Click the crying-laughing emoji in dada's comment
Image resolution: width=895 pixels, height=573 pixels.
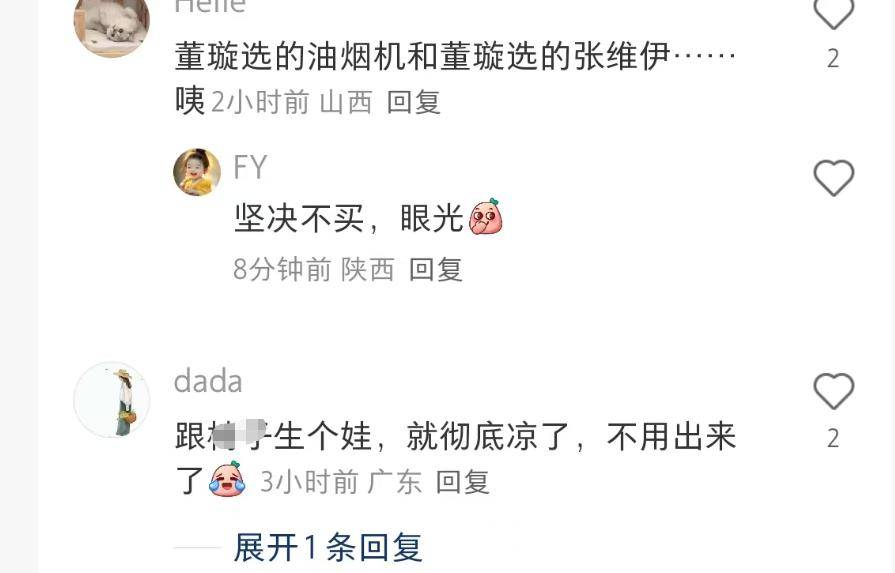227,479
